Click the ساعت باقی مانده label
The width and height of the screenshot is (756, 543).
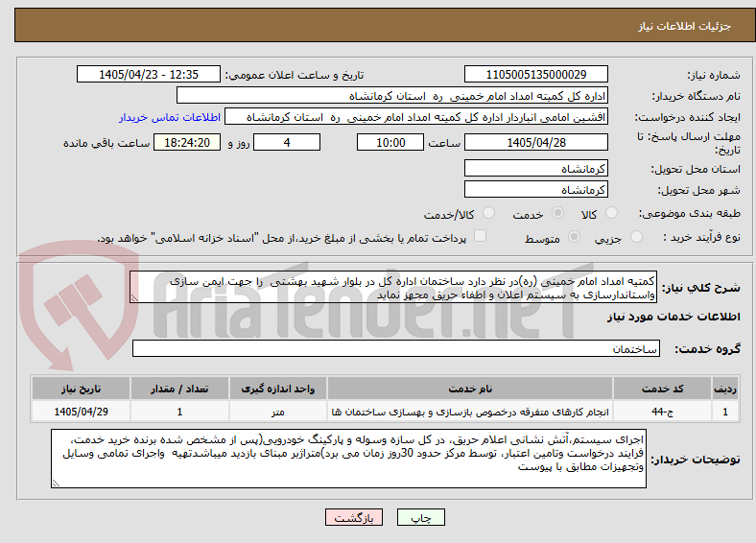pos(106,143)
